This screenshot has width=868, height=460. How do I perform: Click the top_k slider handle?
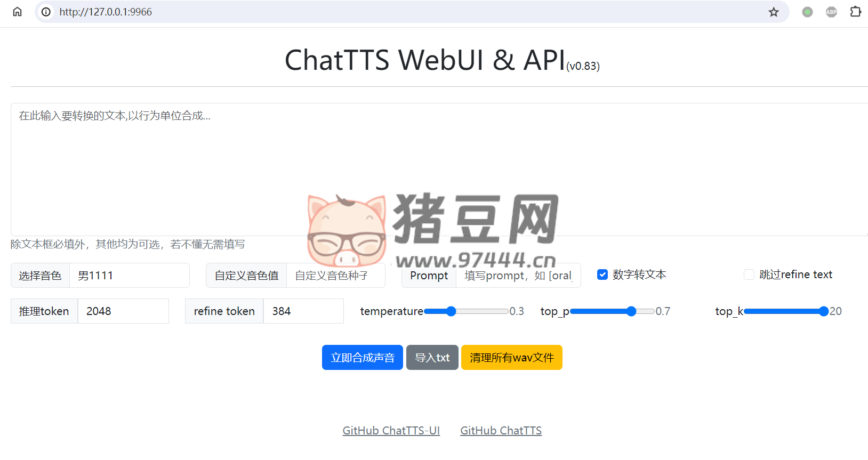823,311
